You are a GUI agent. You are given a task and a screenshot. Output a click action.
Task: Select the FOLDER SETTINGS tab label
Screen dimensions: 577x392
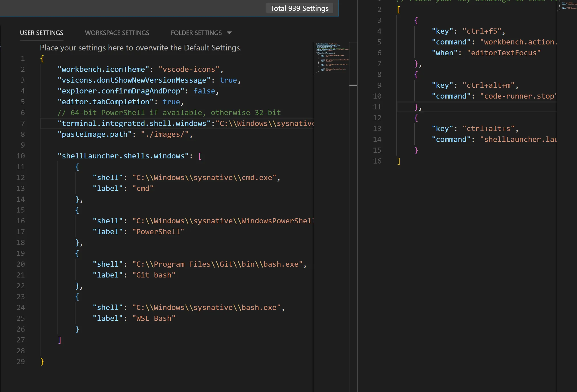(196, 33)
